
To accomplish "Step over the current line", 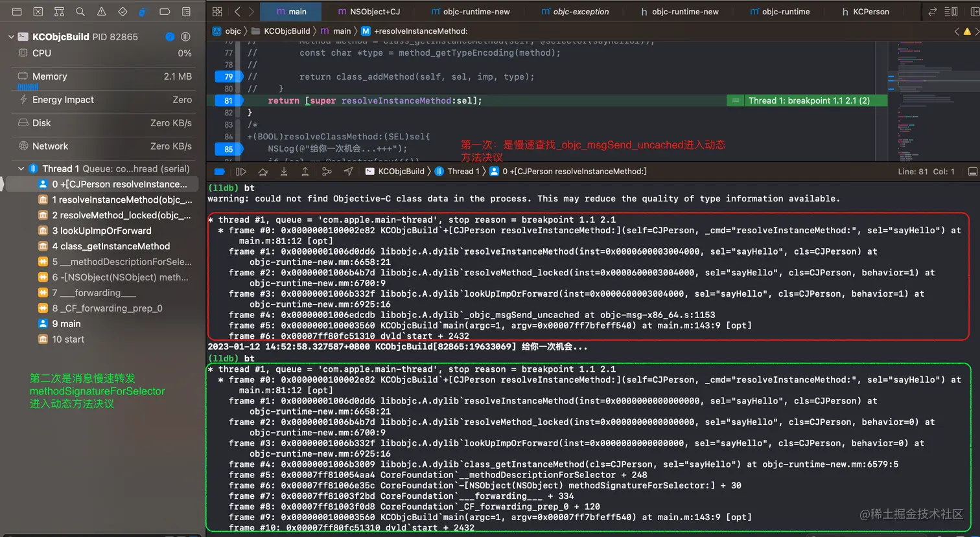I will 262,172.
